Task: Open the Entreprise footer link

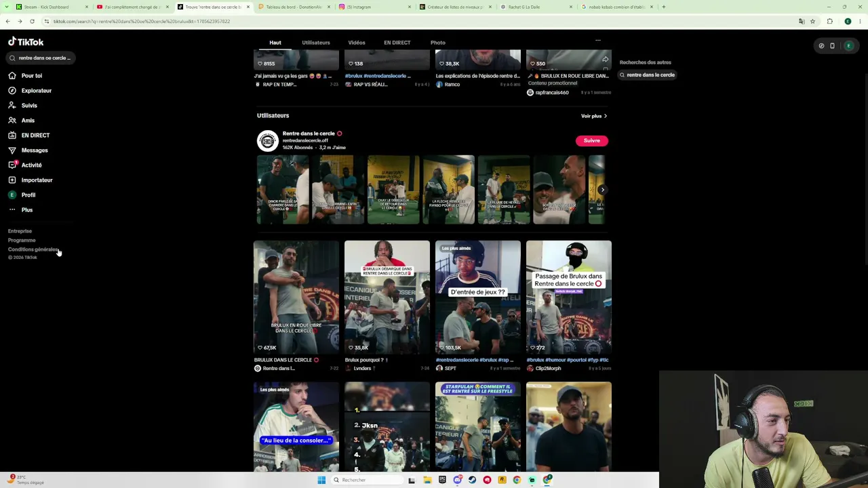Action: 20,231
